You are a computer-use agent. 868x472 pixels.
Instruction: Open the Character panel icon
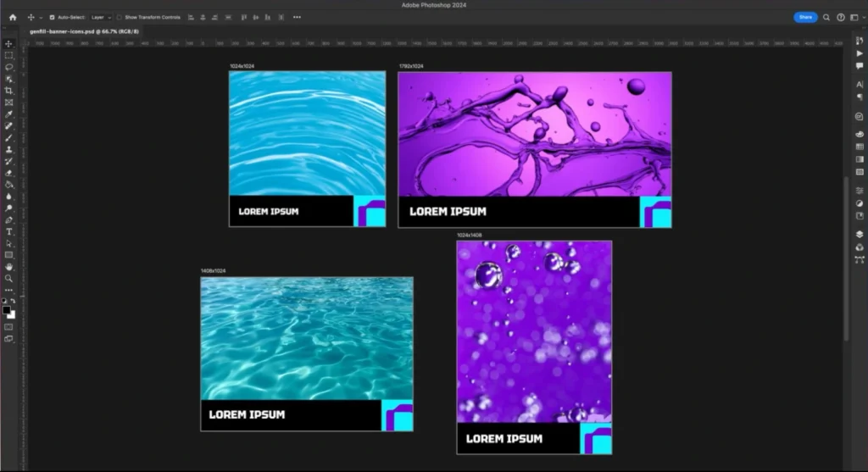(x=860, y=85)
